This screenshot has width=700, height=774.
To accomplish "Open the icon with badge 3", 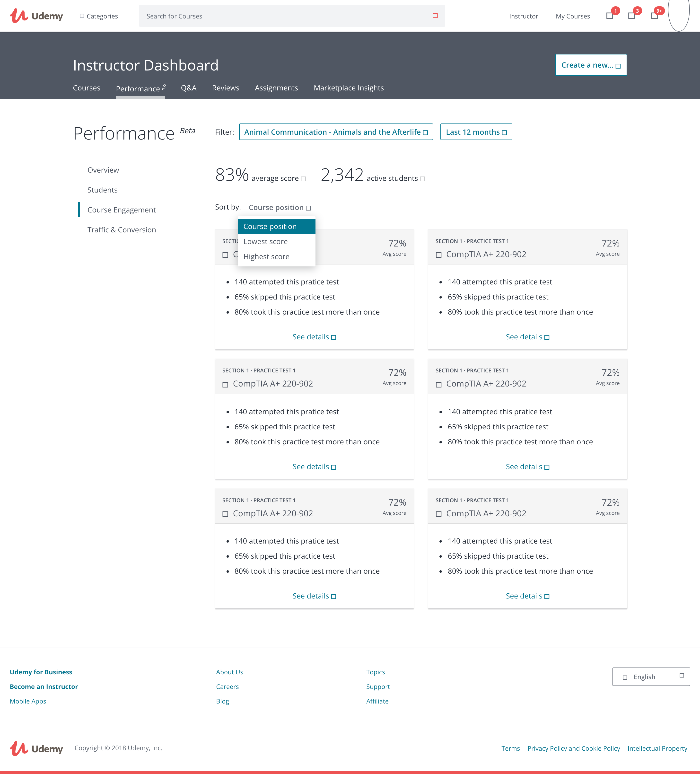I will click(631, 16).
